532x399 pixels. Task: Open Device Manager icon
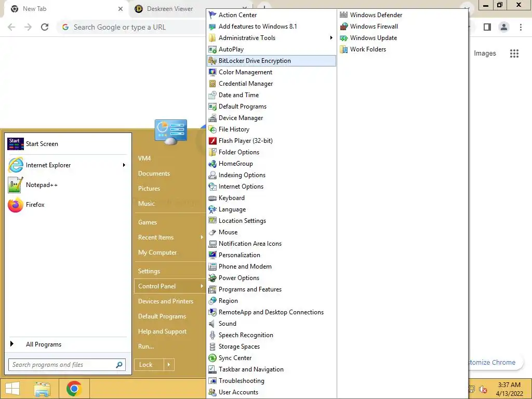coord(212,118)
